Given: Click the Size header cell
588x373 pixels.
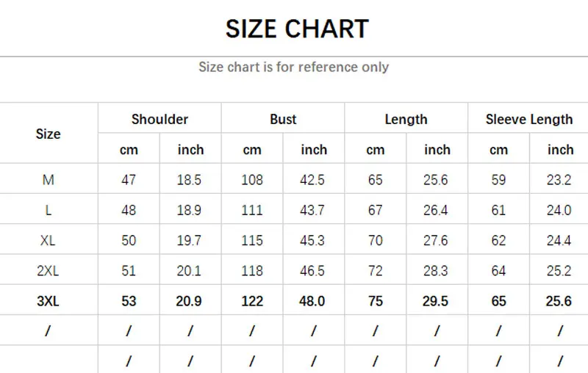Looking at the screenshot, I should 48,134.
